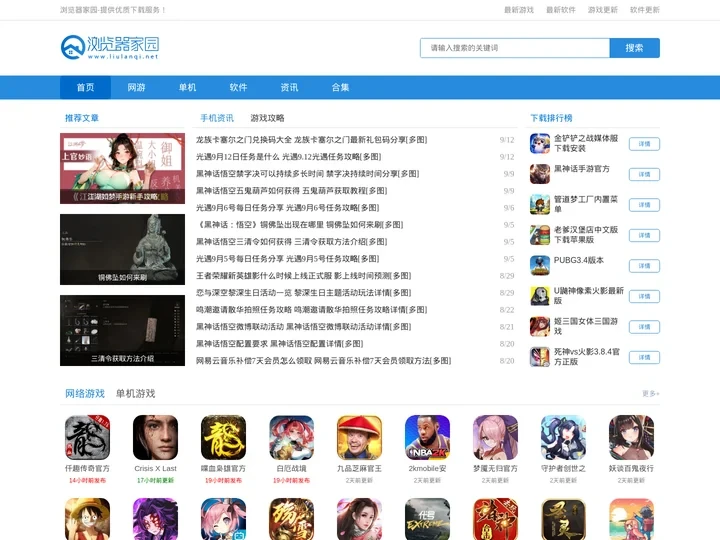Open article 光遇9月6号每日任务分享
Image resolution: width=720 pixels, height=540 pixels.
(x=287, y=208)
